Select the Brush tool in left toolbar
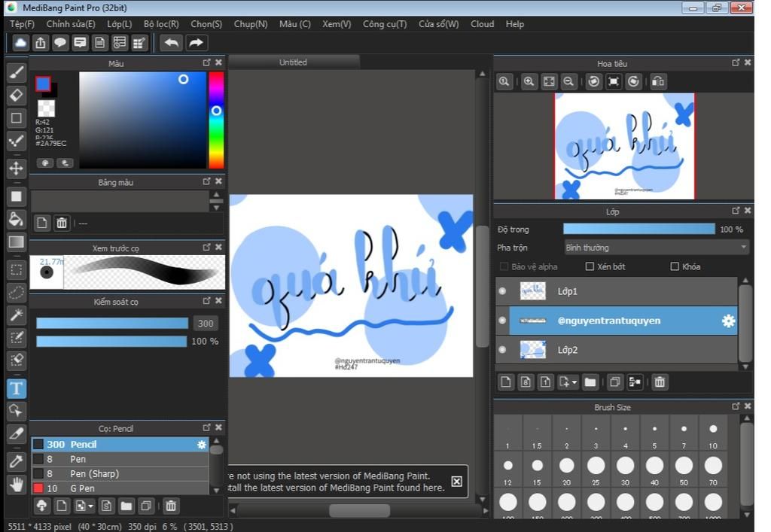The height and width of the screenshot is (532, 771). pos(17,73)
